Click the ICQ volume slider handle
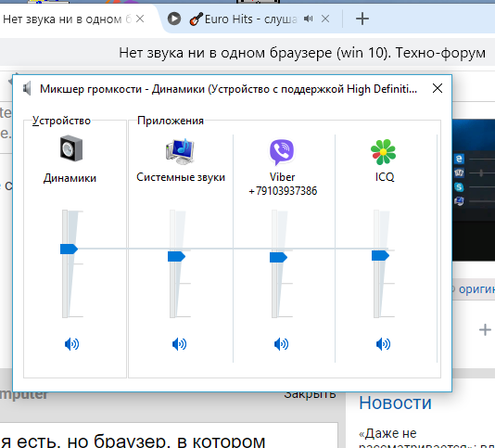The width and height of the screenshot is (495, 448). [x=380, y=255]
